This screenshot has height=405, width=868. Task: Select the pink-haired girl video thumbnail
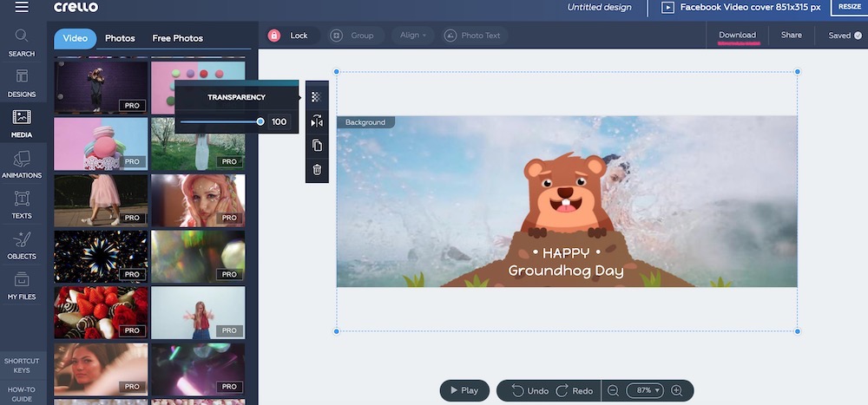[198, 200]
